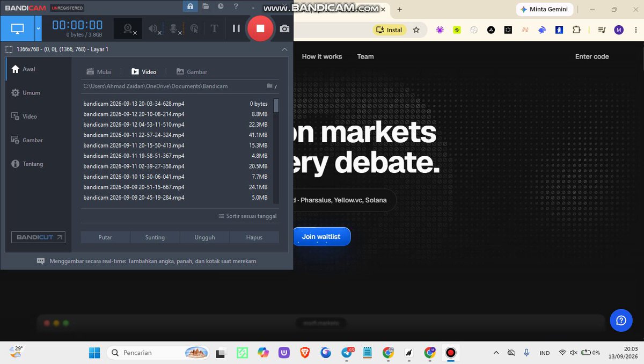Click the blue rabbit extension icon
644x364 pixels.
[x=542, y=30]
